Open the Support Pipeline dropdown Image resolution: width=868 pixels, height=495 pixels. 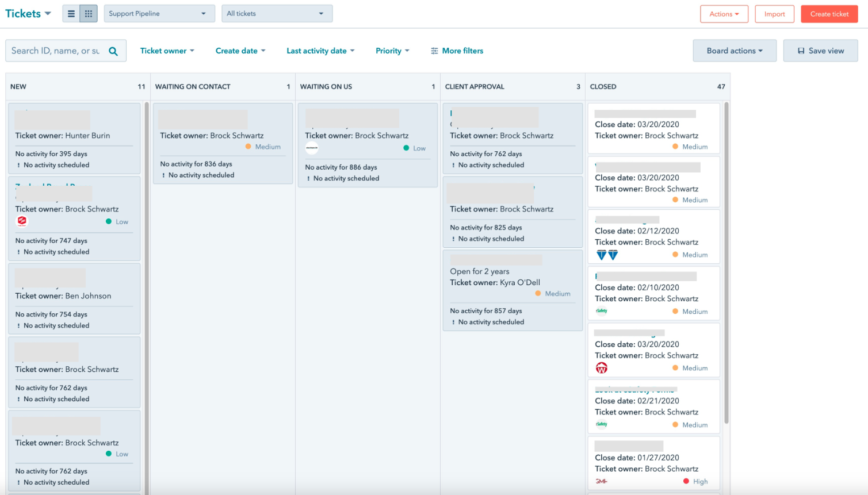[x=159, y=14]
